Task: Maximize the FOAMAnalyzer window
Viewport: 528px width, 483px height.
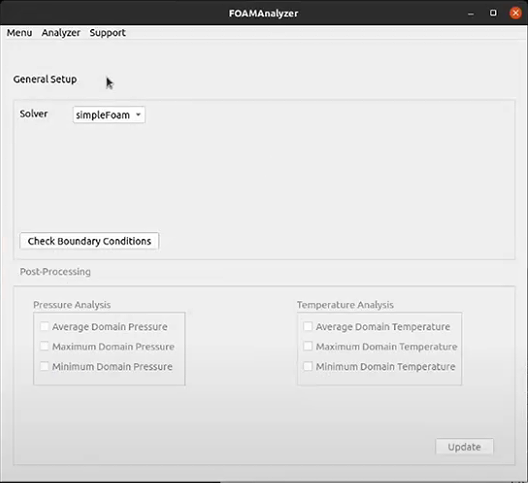Action: click(493, 13)
